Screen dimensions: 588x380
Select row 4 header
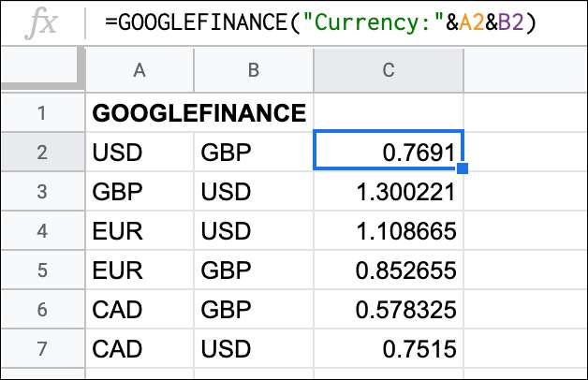(x=42, y=230)
